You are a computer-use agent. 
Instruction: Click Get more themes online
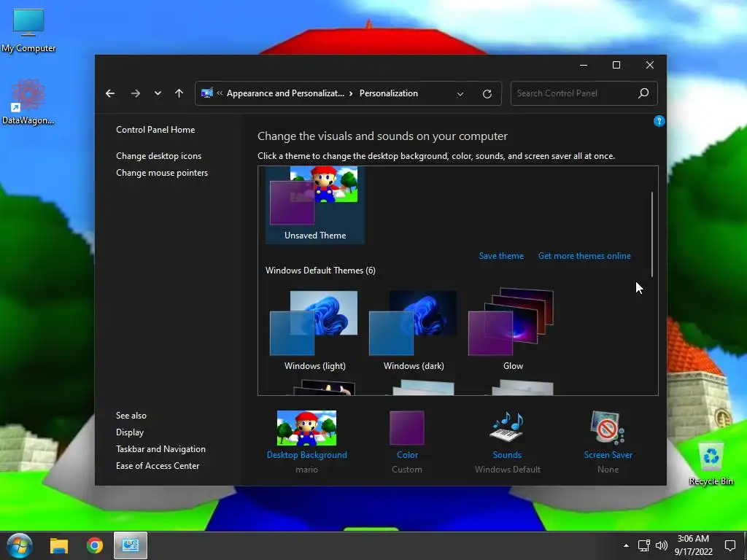[x=584, y=256]
